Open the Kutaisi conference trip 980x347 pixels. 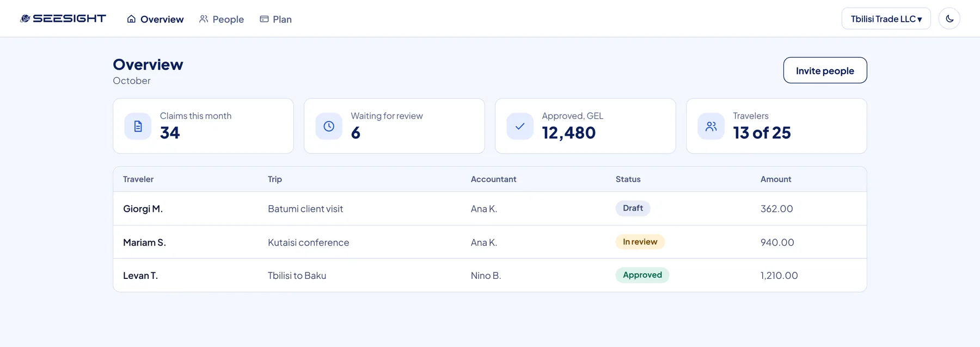(x=308, y=242)
